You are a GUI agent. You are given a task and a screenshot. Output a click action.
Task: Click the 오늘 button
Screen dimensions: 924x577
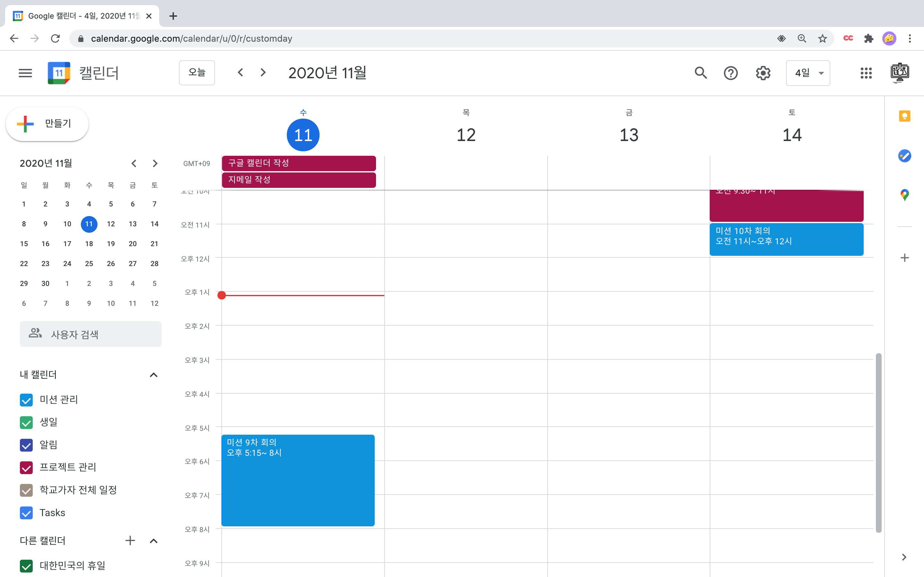(x=197, y=72)
